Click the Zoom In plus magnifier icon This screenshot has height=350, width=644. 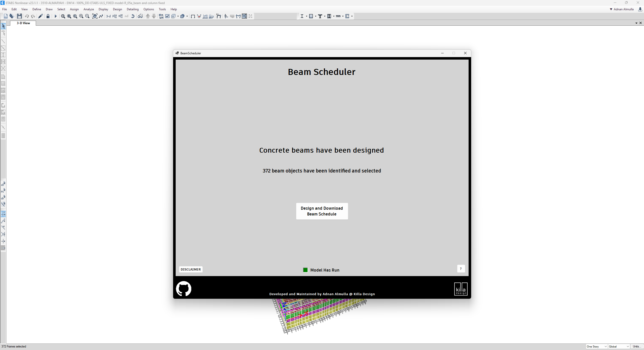(x=81, y=16)
